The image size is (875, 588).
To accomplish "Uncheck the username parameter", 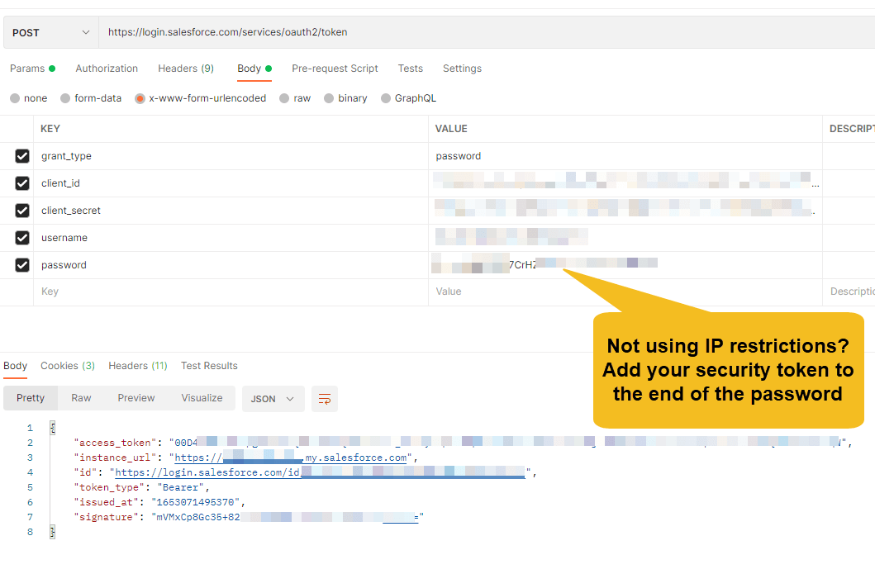I will [x=21, y=237].
